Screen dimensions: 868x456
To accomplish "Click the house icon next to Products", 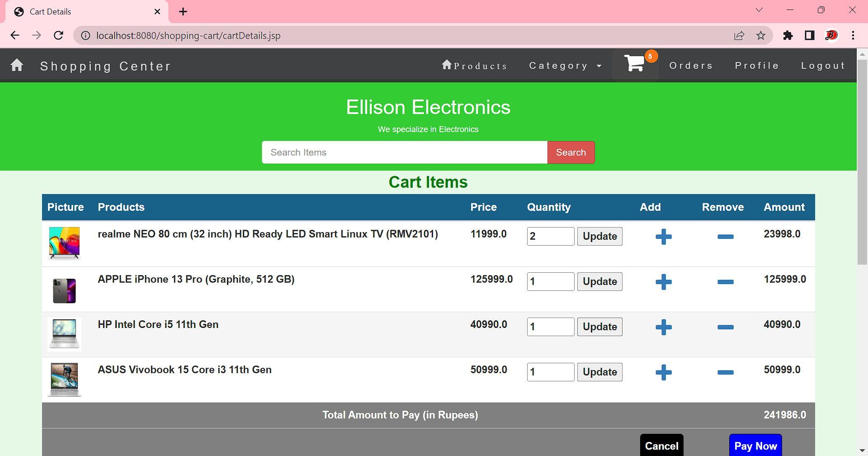I will [x=447, y=65].
